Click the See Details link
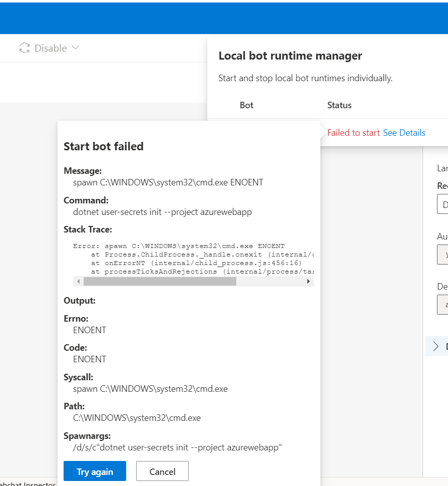Image resolution: width=448 pixels, height=486 pixels. click(404, 132)
